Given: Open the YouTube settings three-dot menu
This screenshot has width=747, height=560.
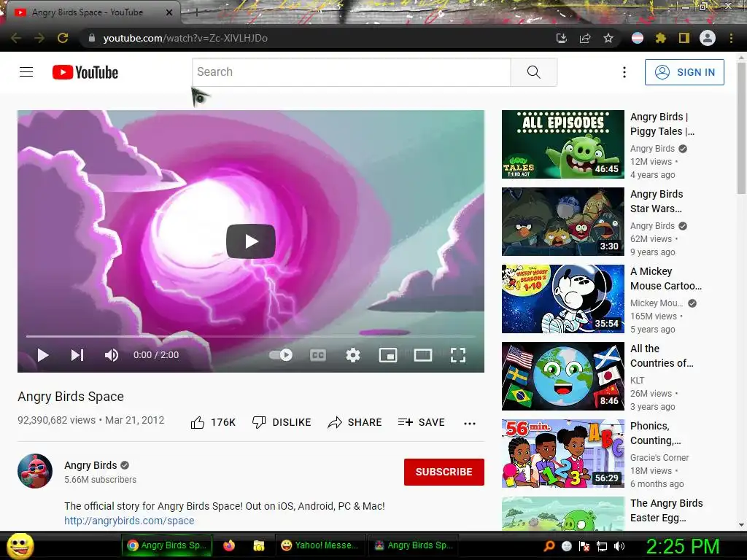Looking at the screenshot, I should (x=624, y=72).
